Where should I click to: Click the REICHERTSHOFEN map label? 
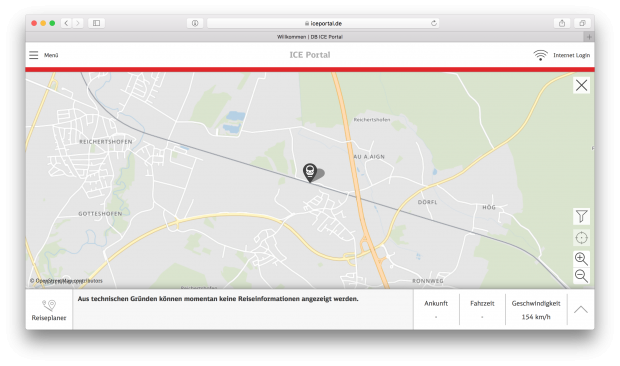tap(106, 141)
